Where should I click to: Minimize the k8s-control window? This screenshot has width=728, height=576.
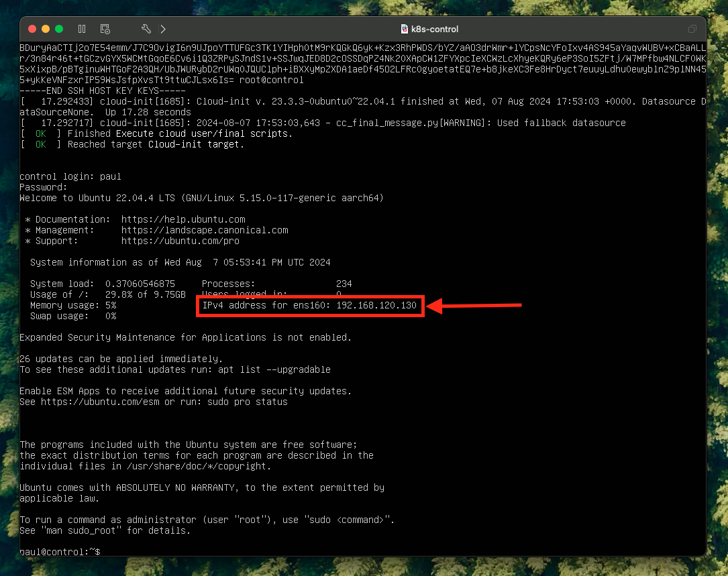point(46,29)
